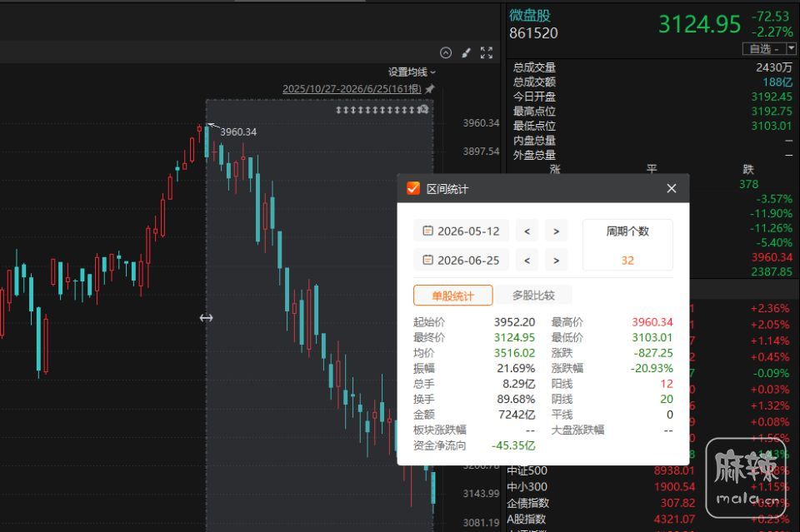Select the A股指数 index row
This screenshot has height=532, width=800.
tap(651, 520)
